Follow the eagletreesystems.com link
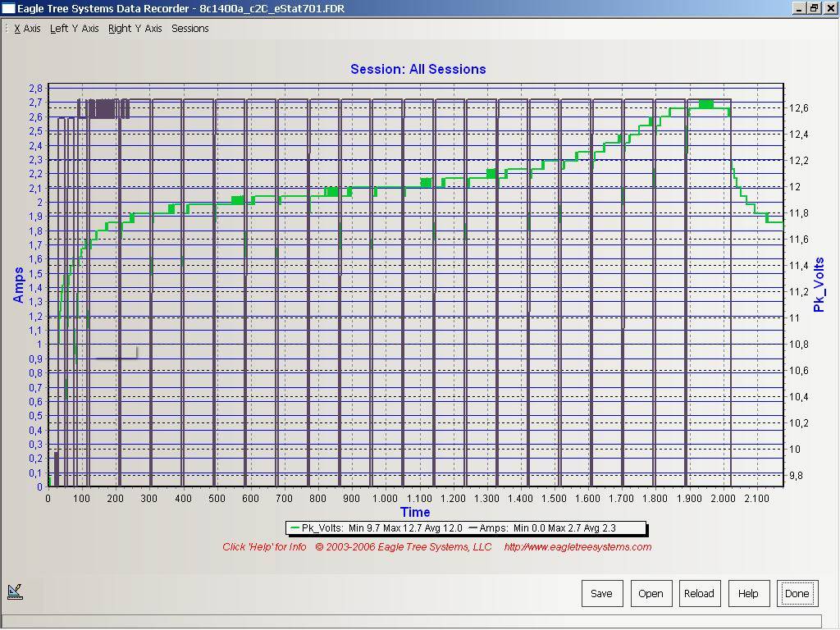840x630 pixels. [x=577, y=547]
